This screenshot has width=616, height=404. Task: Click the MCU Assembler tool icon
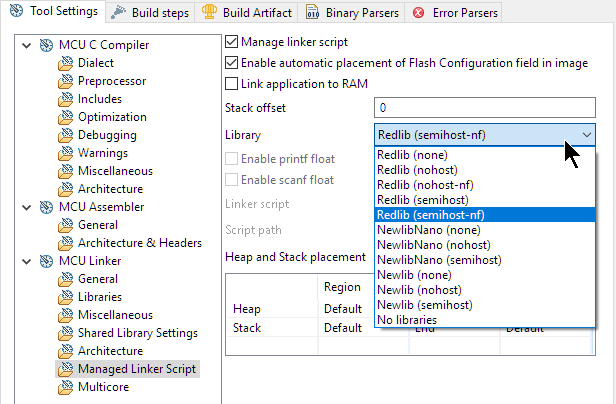click(x=46, y=207)
